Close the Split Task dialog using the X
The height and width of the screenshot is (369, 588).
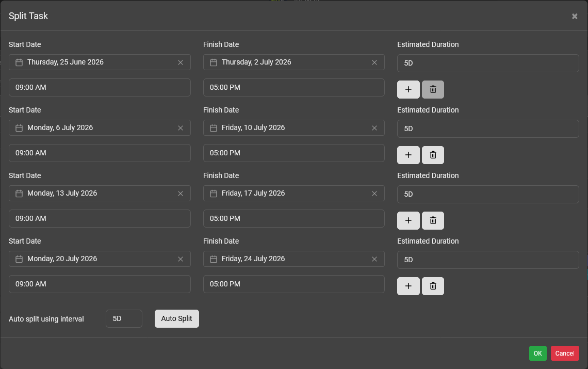tap(575, 17)
